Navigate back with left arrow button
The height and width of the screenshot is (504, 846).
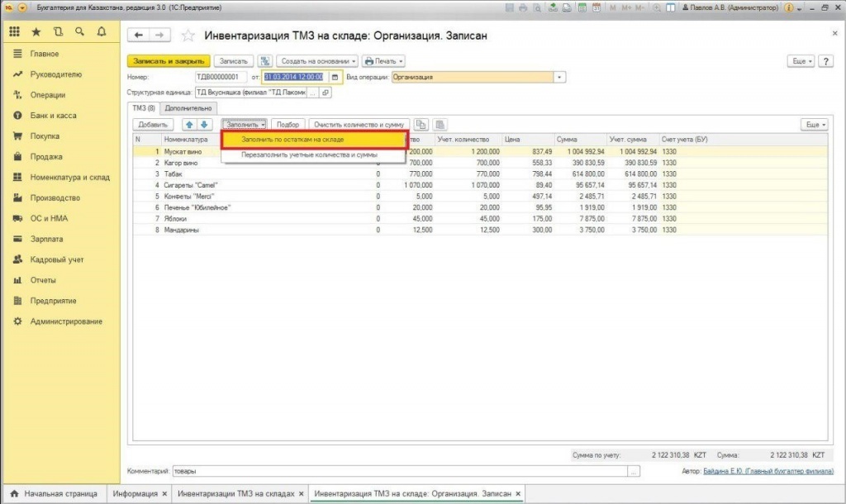139,35
